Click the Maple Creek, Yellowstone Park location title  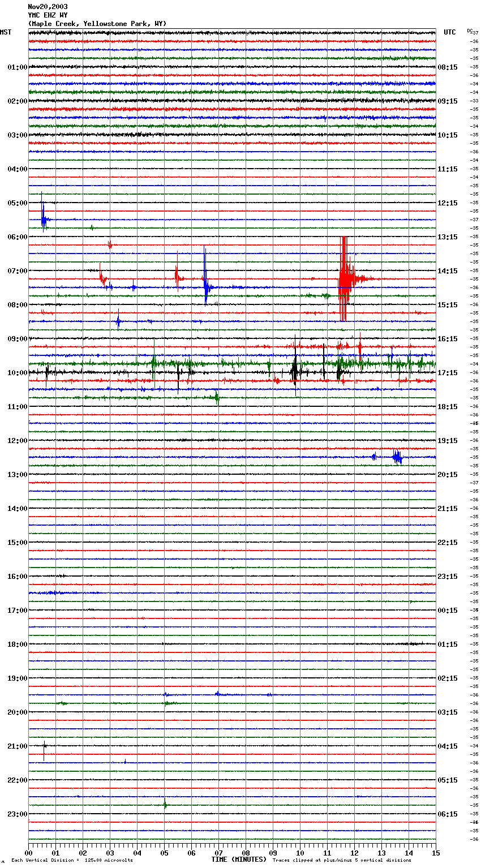97,24
